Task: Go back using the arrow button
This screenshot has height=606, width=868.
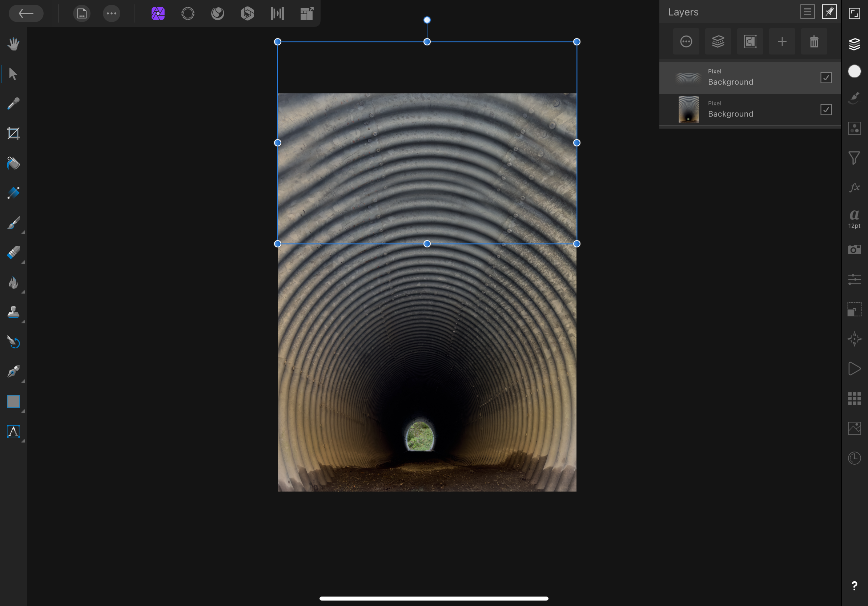Action: [x=26, y=13]
